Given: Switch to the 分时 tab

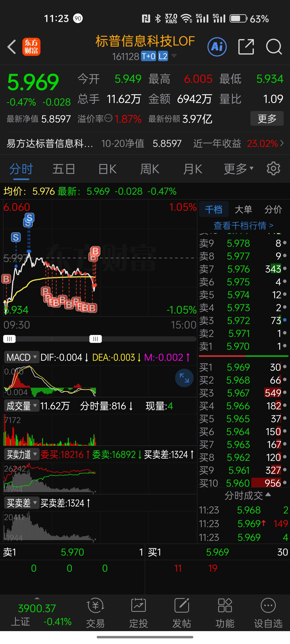Looking at the screenshot, I should click(21, 169).
